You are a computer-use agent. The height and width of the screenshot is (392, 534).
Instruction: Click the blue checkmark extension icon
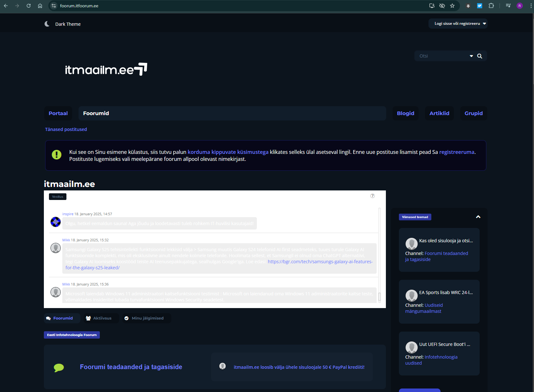[480, 6]
